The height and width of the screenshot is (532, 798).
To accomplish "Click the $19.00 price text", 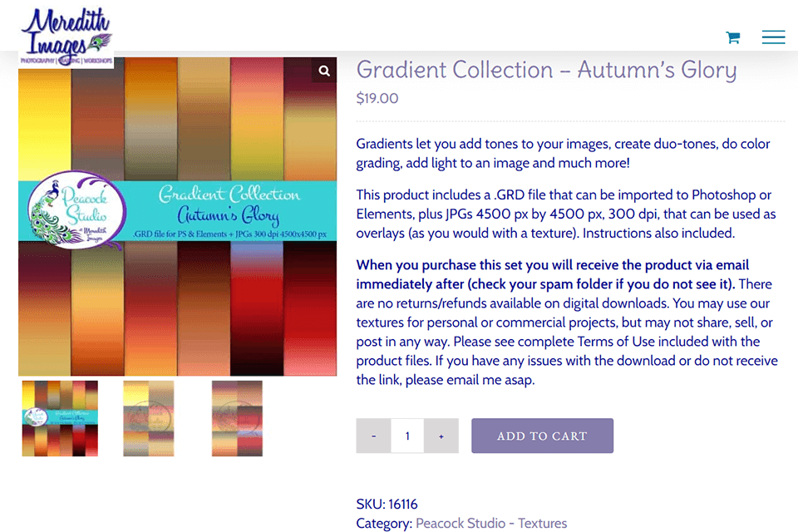I will click(x=377, y=98).
